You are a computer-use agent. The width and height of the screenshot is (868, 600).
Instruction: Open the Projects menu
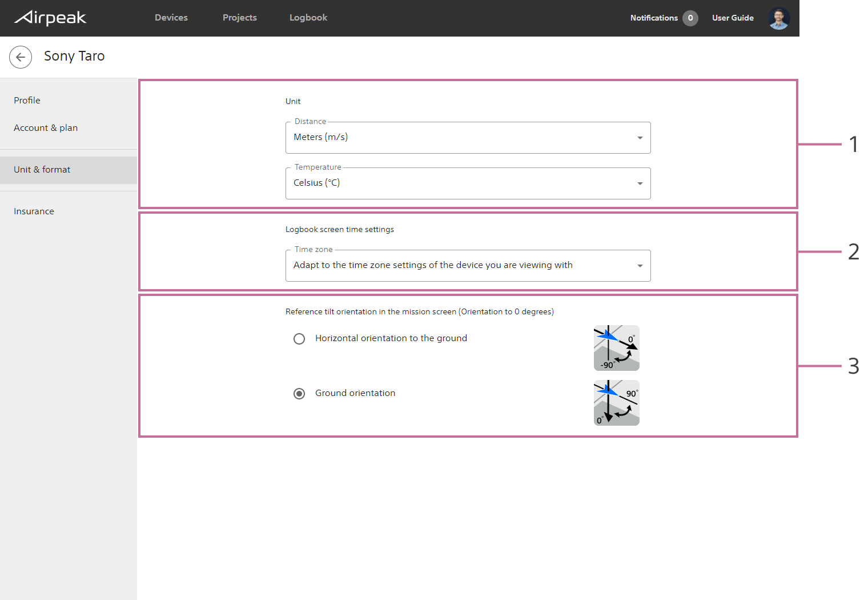pos(240,18)
